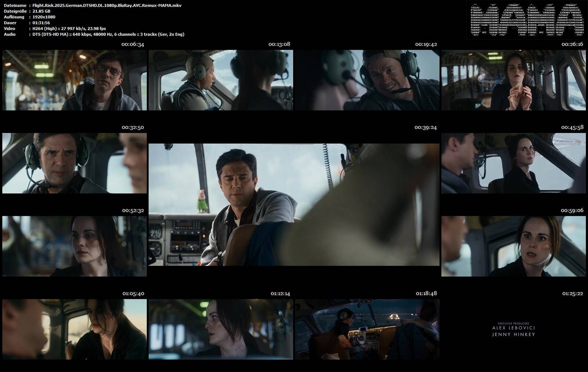Open the thumbnail at timestamp 00:19:42
588x372 pixels.
pyautogui.click(x=367, y=80)
